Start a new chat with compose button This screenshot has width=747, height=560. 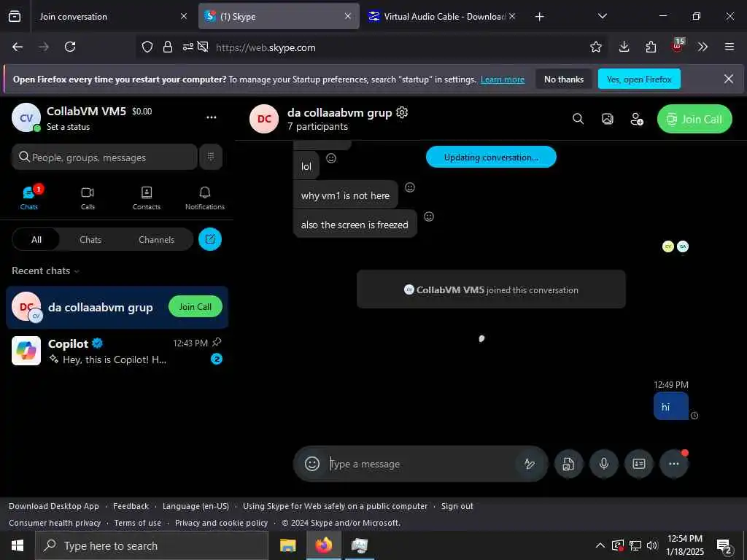pyautogui.click(x=210, y=239)
